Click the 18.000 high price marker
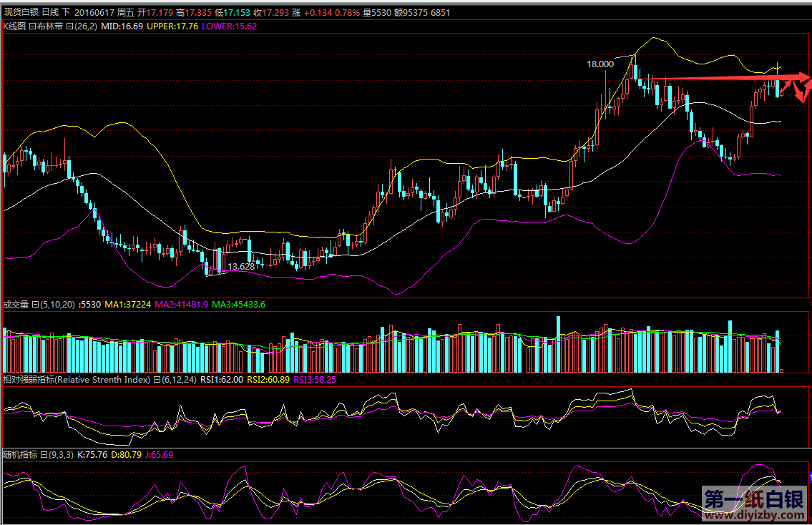This screenshot has height=525, width=812. click(x=600, y=64)
